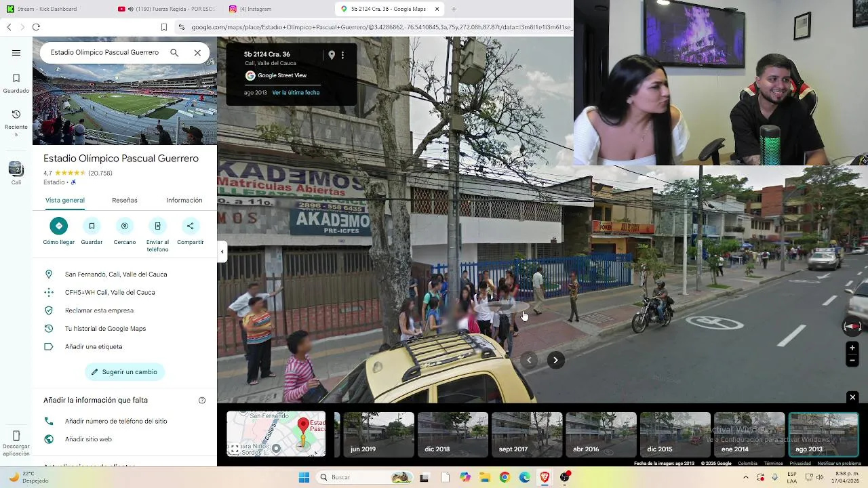868x488 pixels.
Task: Open the Google Maps hamburger menu
Action: 16,53
